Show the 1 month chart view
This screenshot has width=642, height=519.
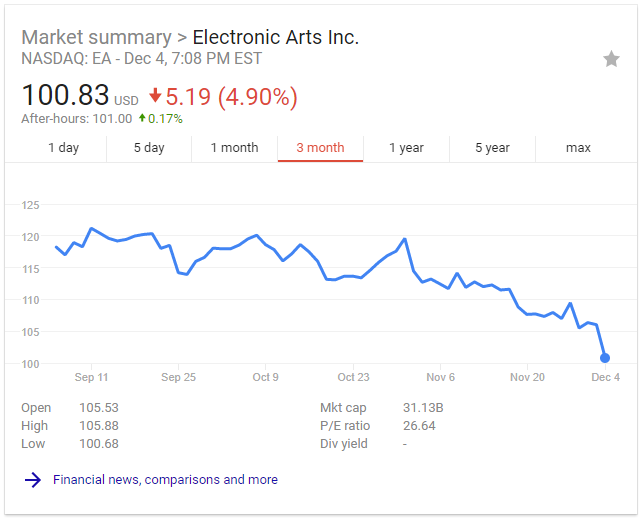click(x=234, y=148)
